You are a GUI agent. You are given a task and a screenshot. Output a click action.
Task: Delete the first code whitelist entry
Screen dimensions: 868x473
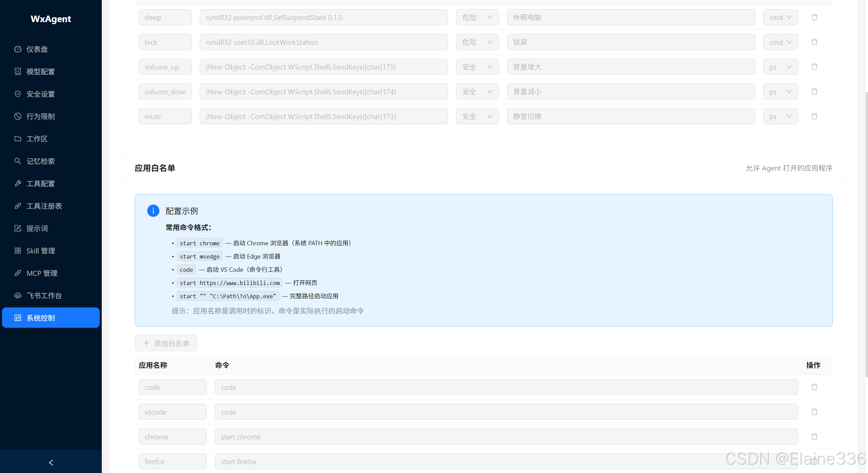814,387
